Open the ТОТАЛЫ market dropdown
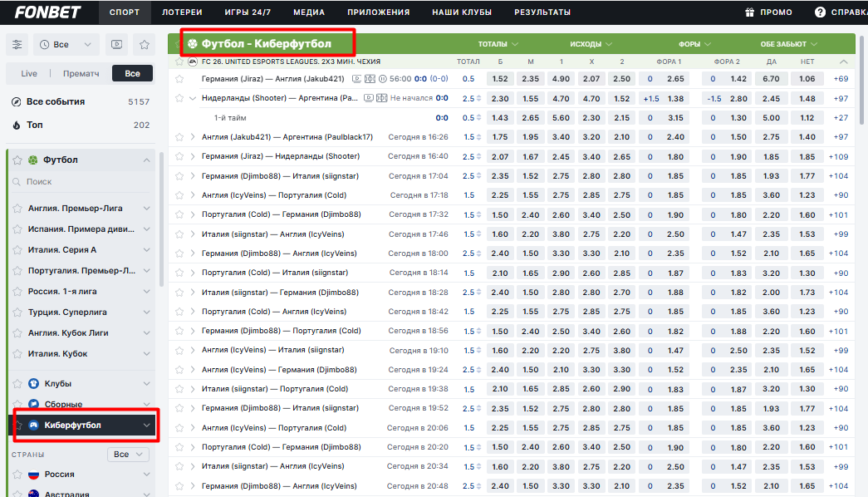Image resolution: width=868 pixels, height=497 pixels. click(498, 44)
